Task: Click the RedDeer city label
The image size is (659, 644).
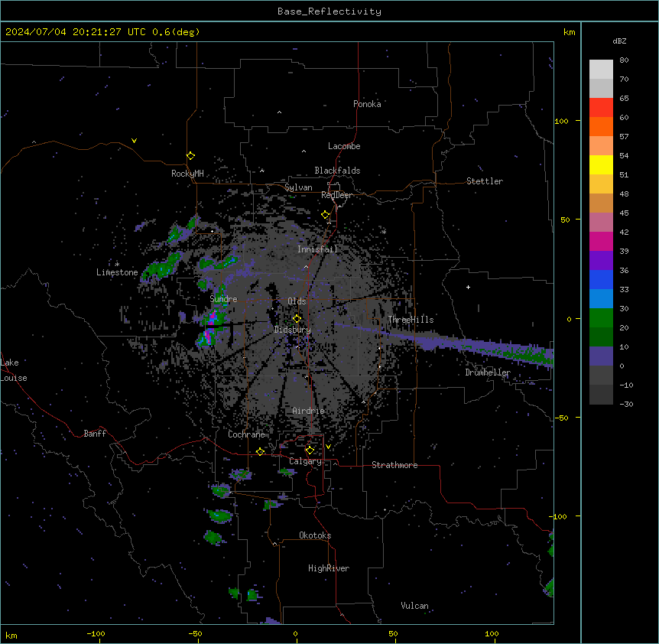Action: (x=337, y=195)
